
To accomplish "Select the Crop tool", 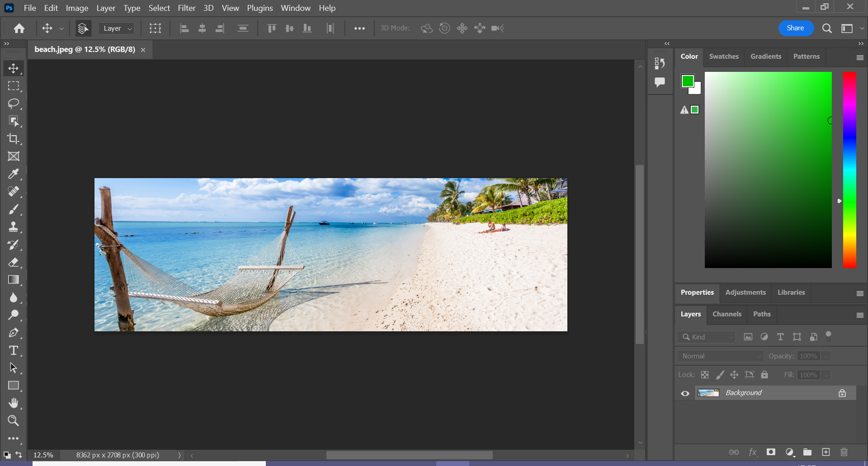I will point(14,139).
